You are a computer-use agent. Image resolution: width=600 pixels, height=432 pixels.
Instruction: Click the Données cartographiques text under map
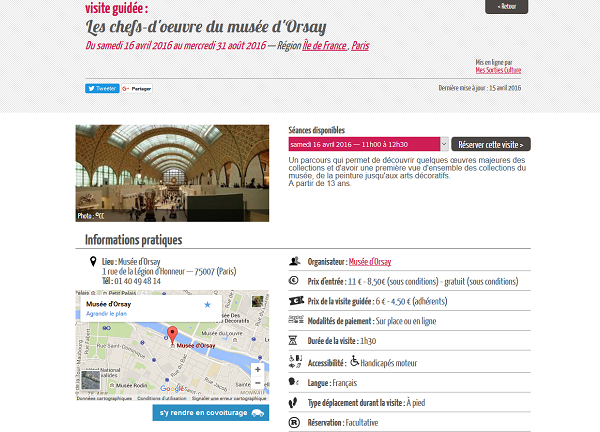click(x=104, y=398)
